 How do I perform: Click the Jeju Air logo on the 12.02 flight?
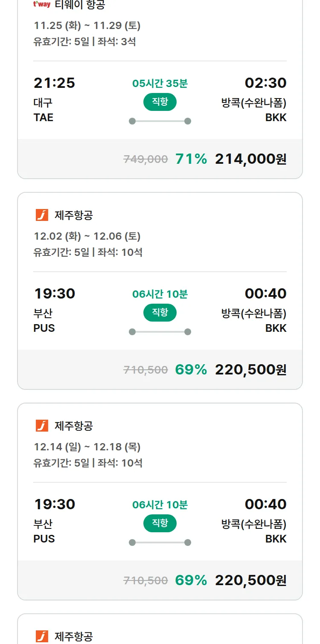pos(42,215)
